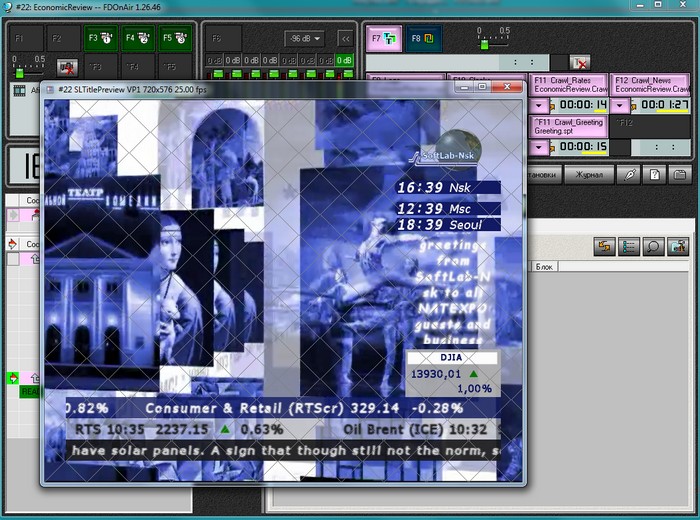The image size is (700, 520).
Task: Open the Журнал log
Action: point(588,175)
